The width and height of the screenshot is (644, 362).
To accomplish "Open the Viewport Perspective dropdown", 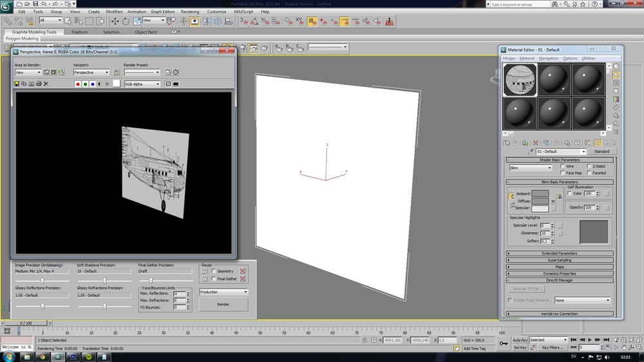I will pyautogui.click(x=91, y=72).
